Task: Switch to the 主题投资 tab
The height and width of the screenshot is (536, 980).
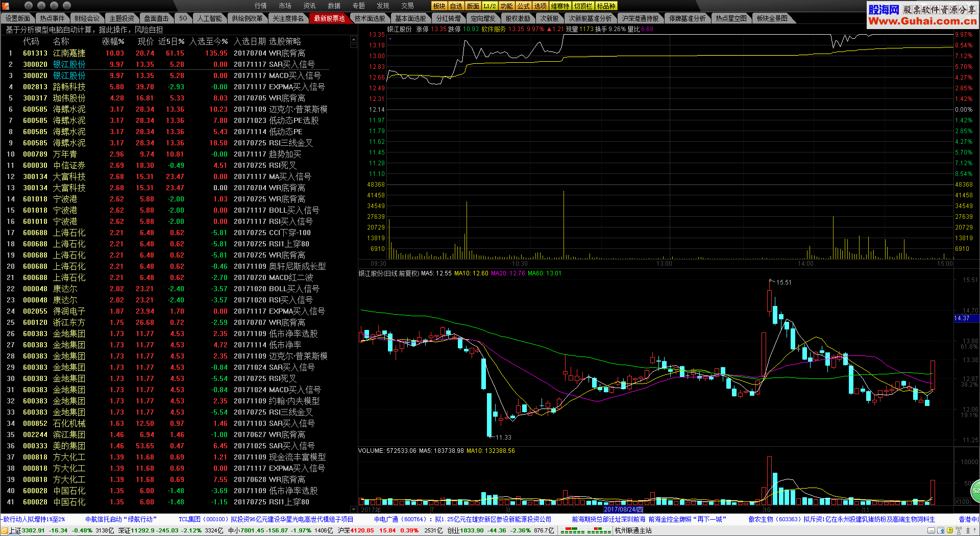Action: pos(122,18)
